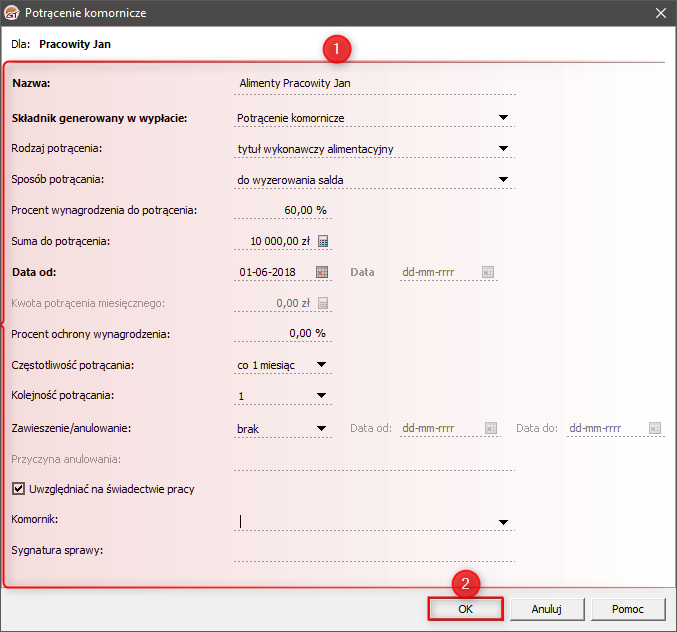Click the Sygnatura sprawy input field
The height and width of the screenshot is (632, 677).
coord(374,551)
